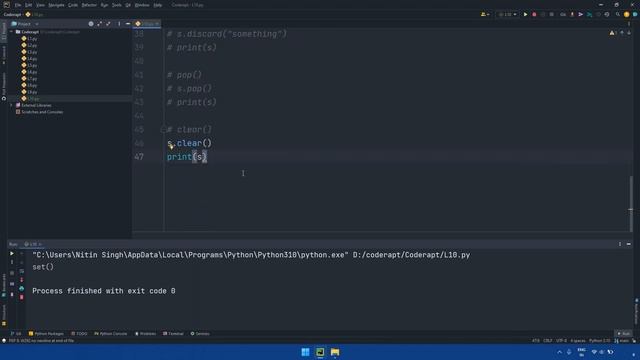Collapse all items in Project panel
Image resolution: width=640 pixels, height=360 pixels.
(x=108, y=24)
